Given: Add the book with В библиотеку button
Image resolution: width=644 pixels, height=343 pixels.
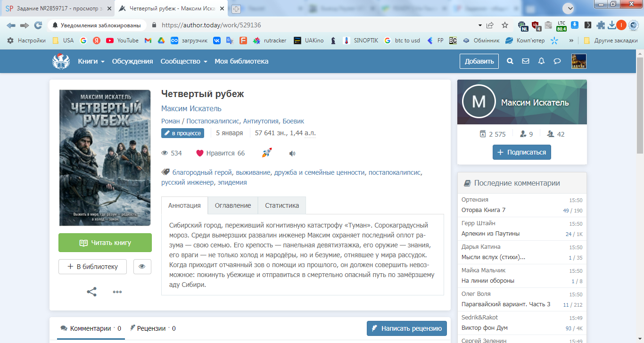Looking at the screenshot, I should pos(92,267).
